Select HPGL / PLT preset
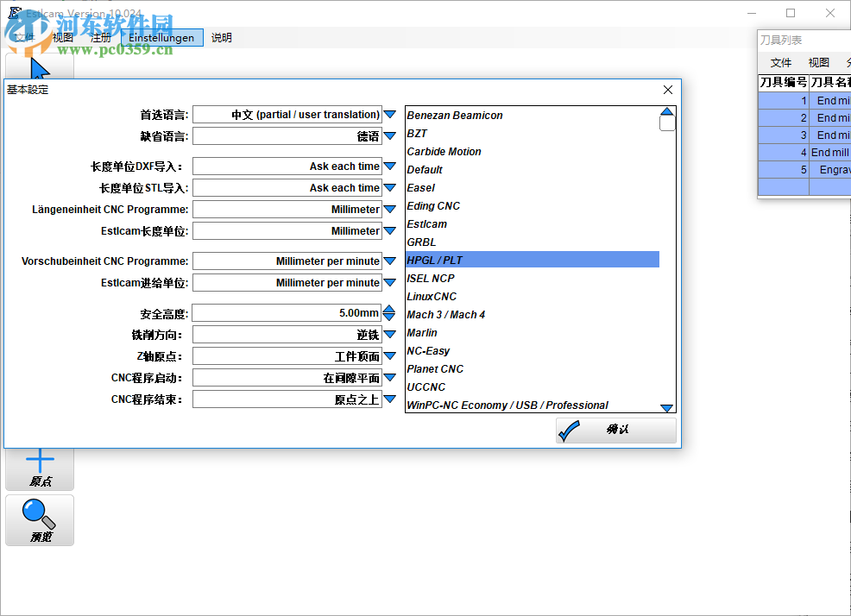The image size is (851, 616). [x=533, y=260]
